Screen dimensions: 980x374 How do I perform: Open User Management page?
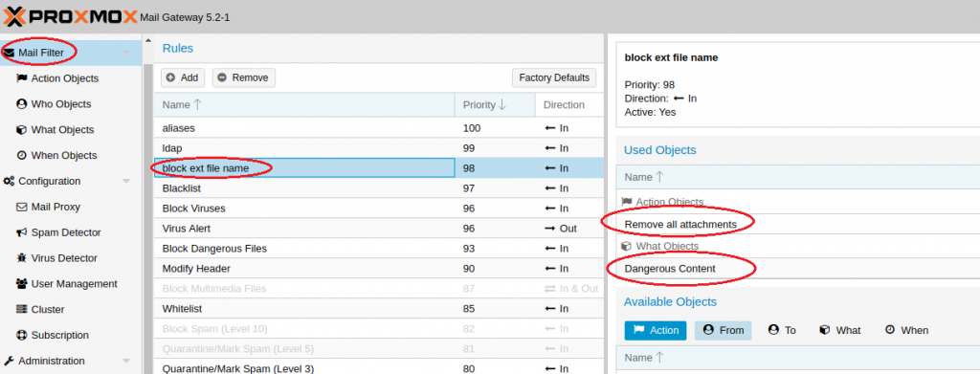point(75,283)
